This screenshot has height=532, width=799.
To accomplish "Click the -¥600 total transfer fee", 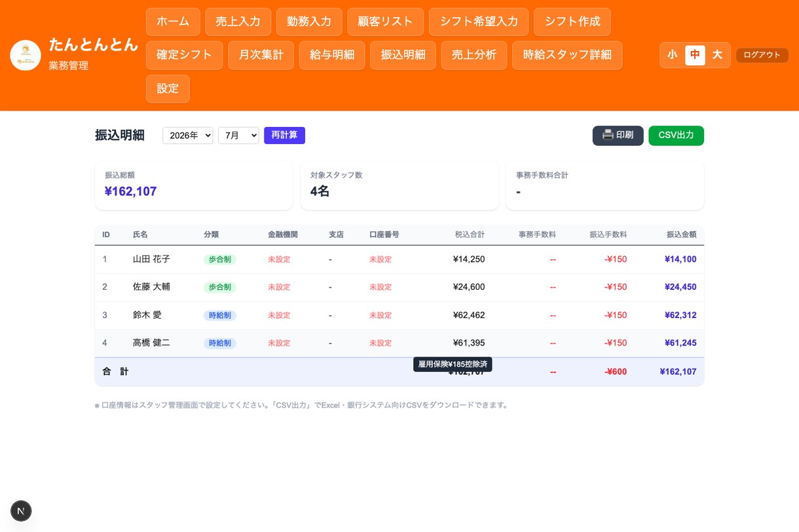I will click(x=616, y=372).
